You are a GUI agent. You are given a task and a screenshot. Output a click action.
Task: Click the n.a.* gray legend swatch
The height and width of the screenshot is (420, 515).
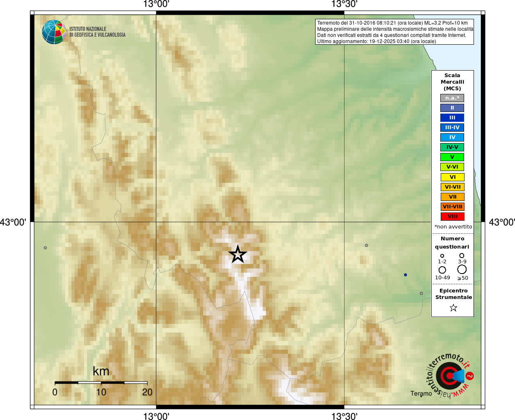tap(452, 98)
